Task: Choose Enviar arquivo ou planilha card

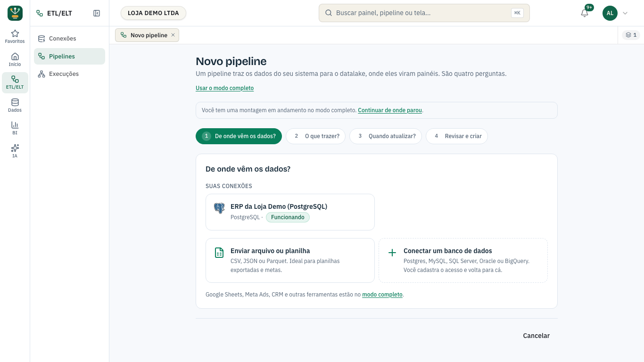Action: coord(290,260)
